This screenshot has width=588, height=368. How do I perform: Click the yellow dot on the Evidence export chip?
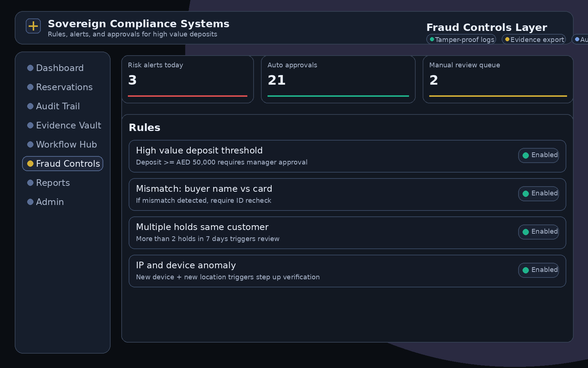click(508, 39)
